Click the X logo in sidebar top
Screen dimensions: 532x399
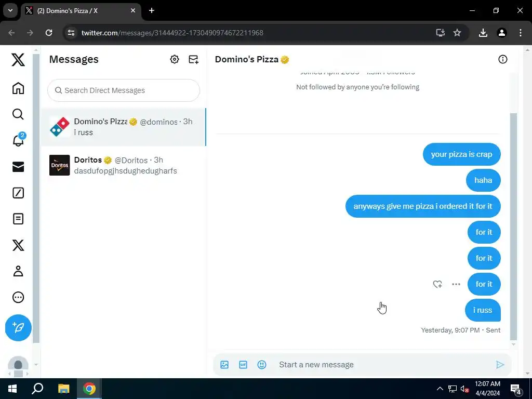pos(18,60)
